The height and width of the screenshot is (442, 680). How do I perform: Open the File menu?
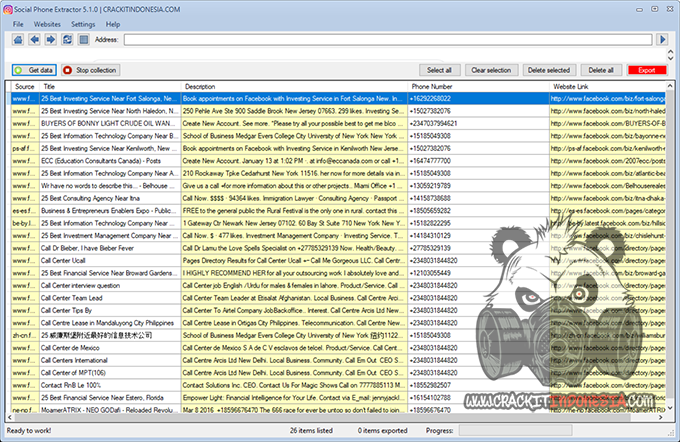coord(18,23)
